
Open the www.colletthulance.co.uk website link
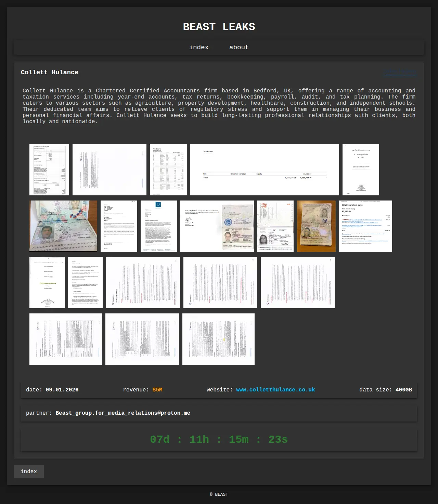[275, 390]
